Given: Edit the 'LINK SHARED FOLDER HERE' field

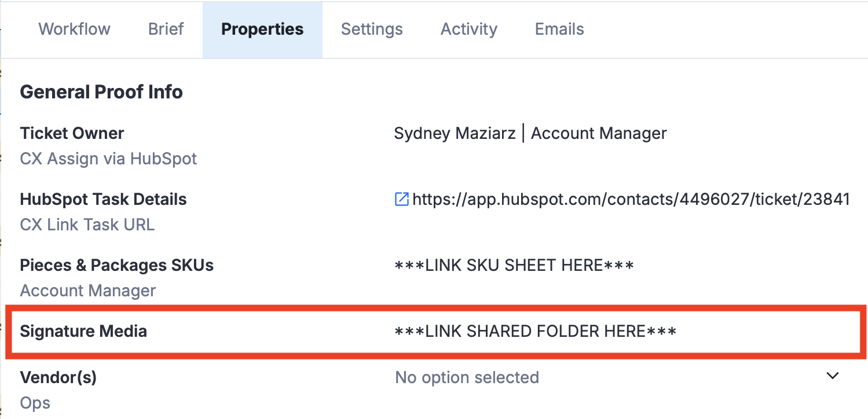Looking at the screenshot, I should (535, 332).
